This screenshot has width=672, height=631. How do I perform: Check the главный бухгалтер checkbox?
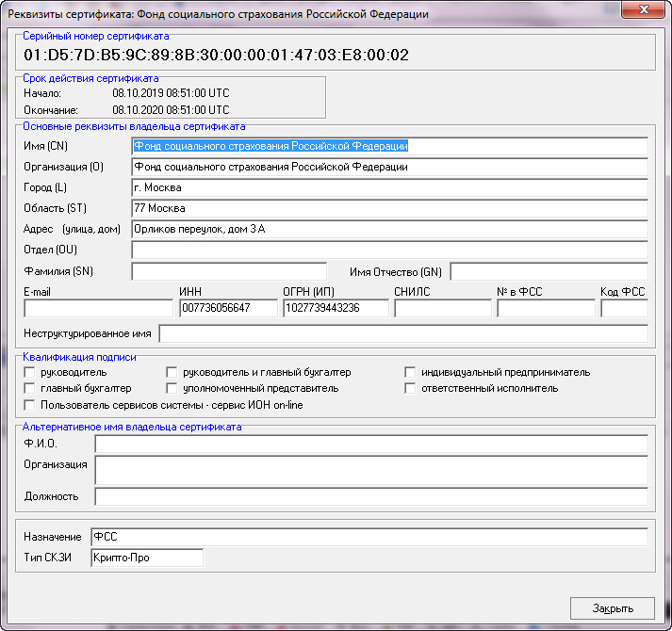(29, 389)
